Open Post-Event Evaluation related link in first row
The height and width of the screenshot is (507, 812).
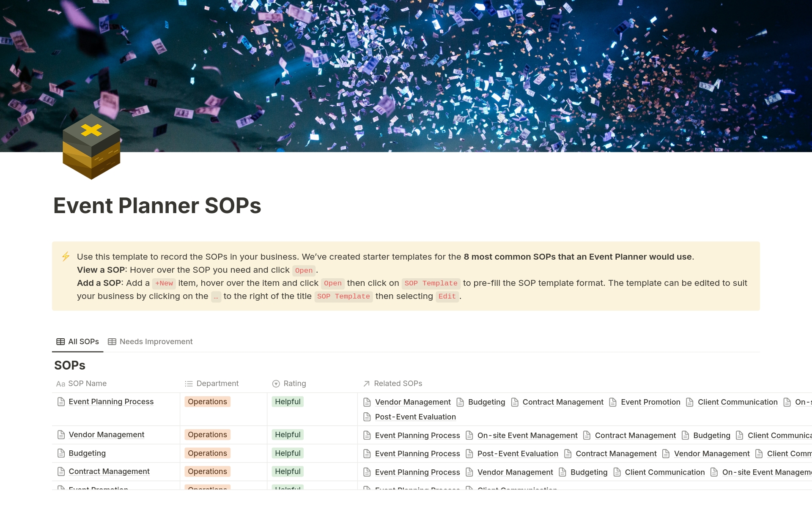[x=415, y=417]
